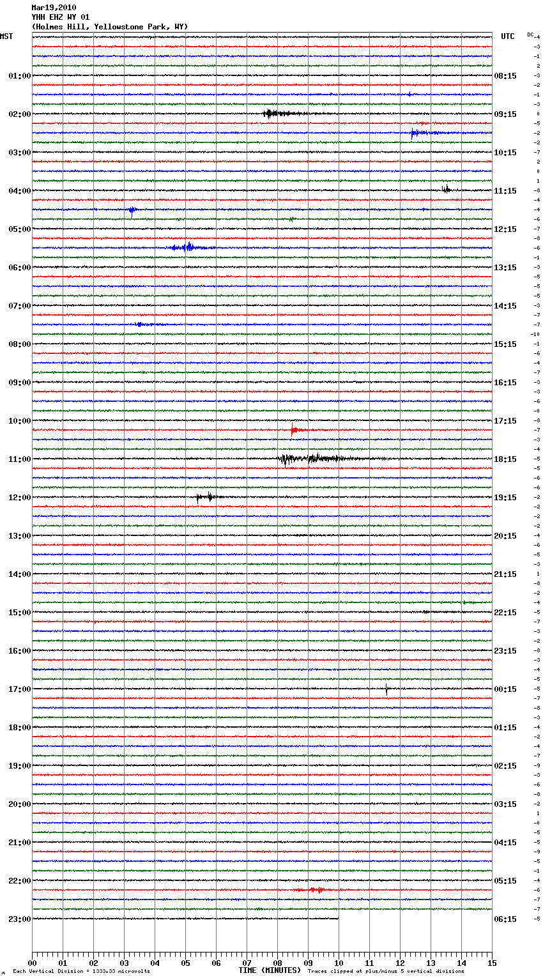Select the 05:00 MST time label
543x980 pixels.
click(x=20, y=229)
